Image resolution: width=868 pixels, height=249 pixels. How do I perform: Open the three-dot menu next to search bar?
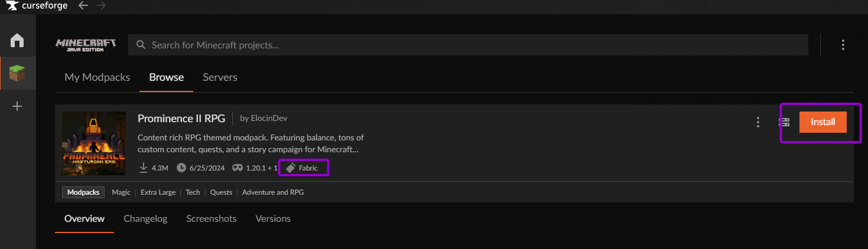click(x=843, y=45)
